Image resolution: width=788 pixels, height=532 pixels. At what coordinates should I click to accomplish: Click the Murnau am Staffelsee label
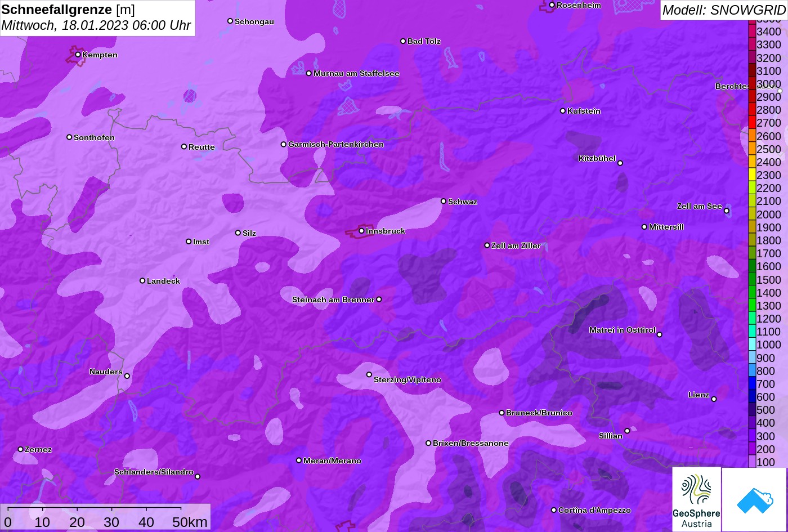(x=356, y=73)
